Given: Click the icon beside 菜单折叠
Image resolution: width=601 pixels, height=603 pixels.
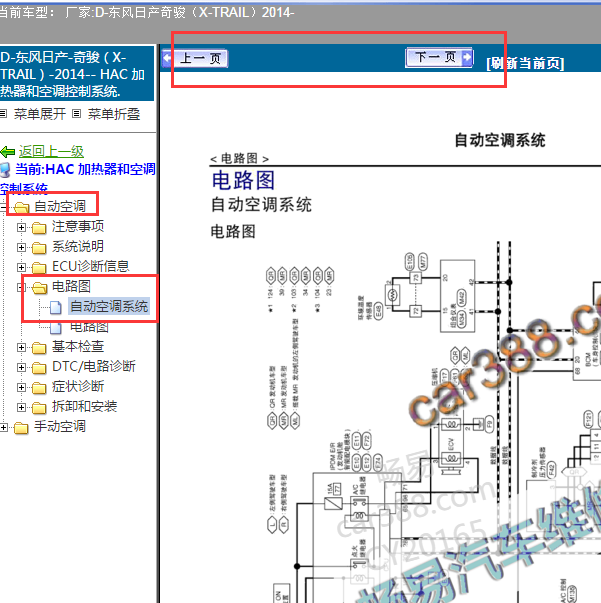Looking at the screenshot, I should click(x=77, y=113).
